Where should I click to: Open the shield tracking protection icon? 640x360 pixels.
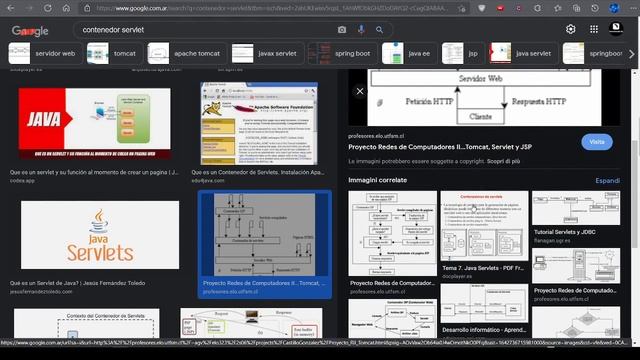482,8
